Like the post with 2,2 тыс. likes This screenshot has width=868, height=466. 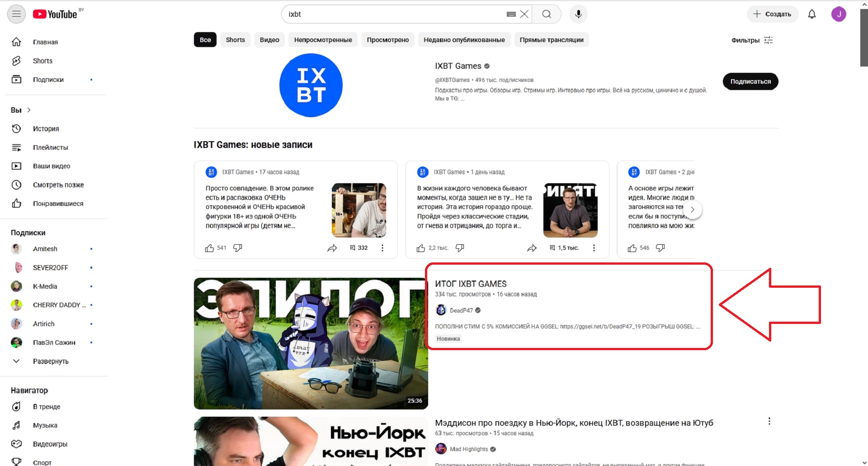pos(421,248)
